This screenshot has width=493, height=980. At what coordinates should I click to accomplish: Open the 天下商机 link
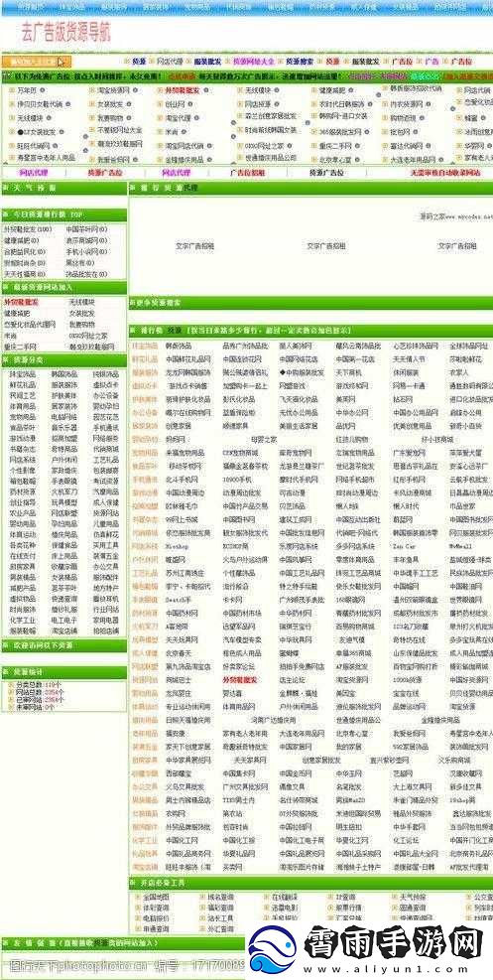click(x=351, y=372)
